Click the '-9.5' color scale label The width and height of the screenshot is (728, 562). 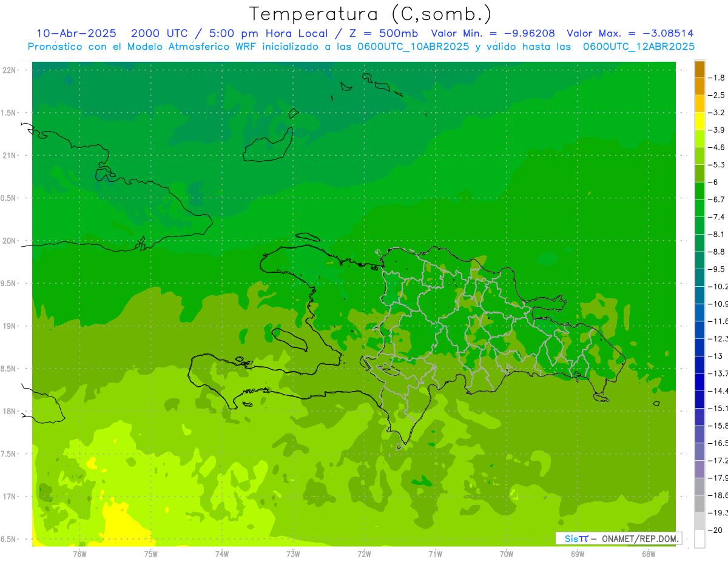[716, 269]
